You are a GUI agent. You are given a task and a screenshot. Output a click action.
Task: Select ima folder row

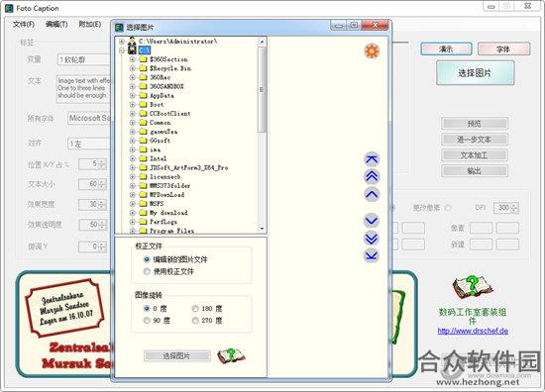pos(155,149)
